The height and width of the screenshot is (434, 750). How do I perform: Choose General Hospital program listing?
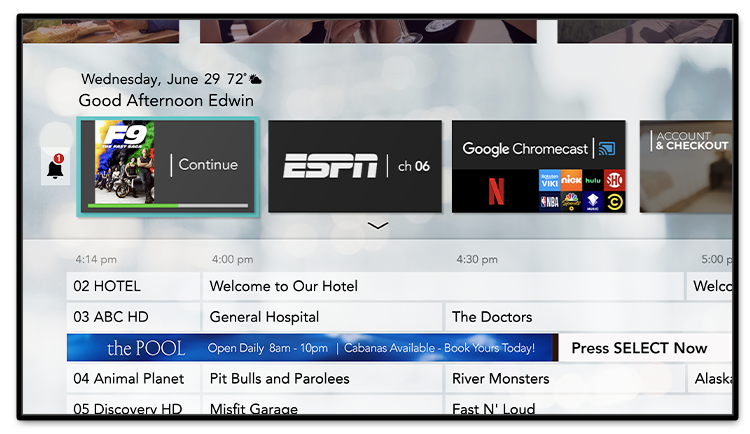pyautogui.click(x=322, y=317)
